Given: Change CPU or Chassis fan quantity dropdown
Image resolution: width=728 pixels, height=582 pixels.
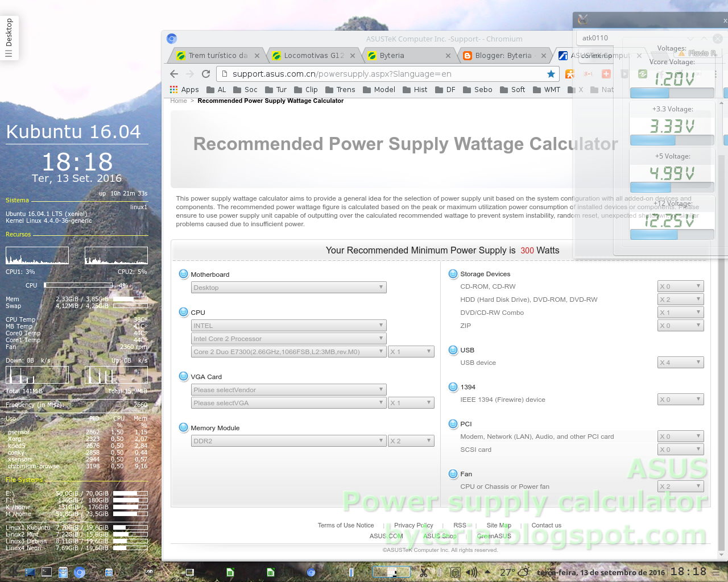Looking at the screenshot, I should (681, 487).
